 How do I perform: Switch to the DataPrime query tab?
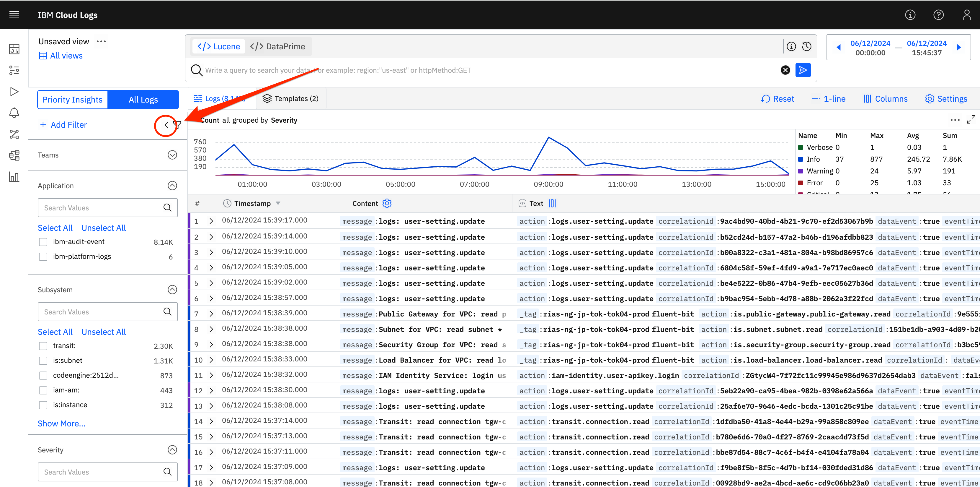point(278,46)
